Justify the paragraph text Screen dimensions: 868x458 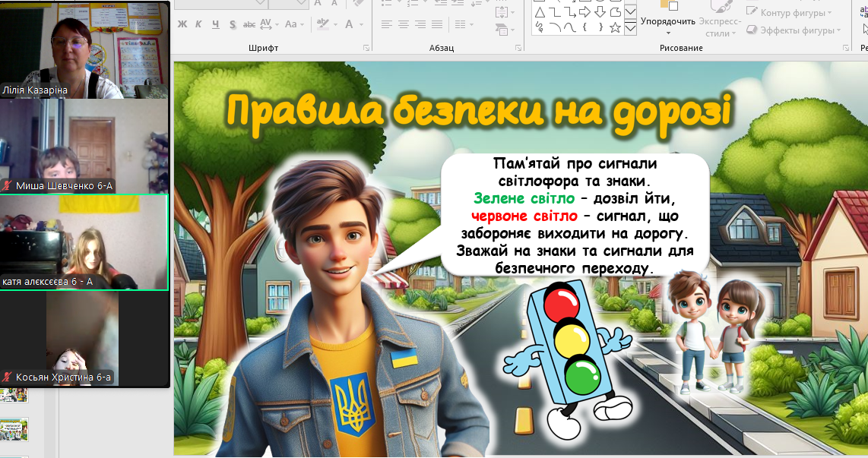(439, 24)
